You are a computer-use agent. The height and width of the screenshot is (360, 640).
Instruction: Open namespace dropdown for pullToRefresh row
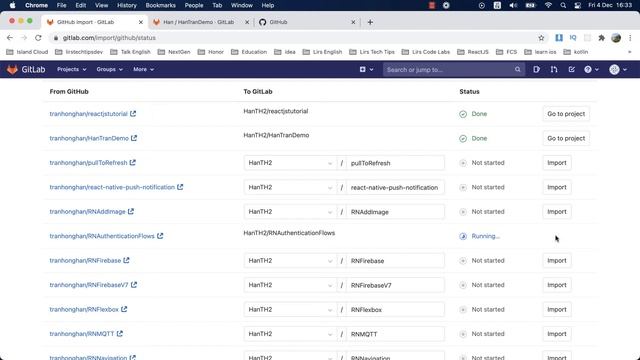pyautogui.click(x=290, y=163)
